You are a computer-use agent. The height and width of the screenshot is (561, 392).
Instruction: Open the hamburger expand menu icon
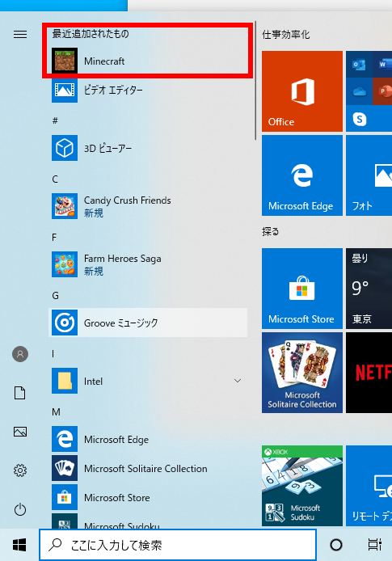20,34
